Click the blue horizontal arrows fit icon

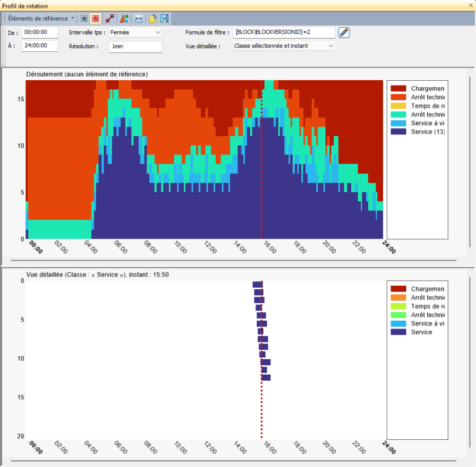click(139, 19)
